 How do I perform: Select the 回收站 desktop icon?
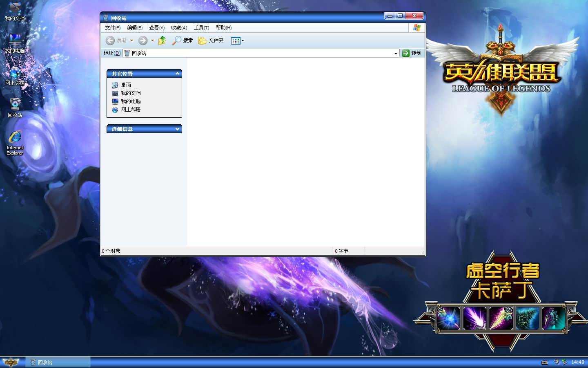tap(15, 108)
